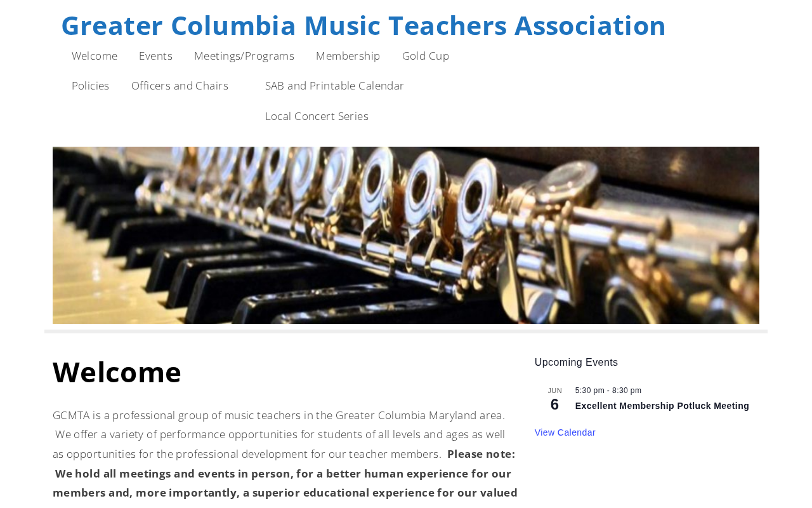Open the Events navigation link

pyautogui.click(x=155, y=56)
